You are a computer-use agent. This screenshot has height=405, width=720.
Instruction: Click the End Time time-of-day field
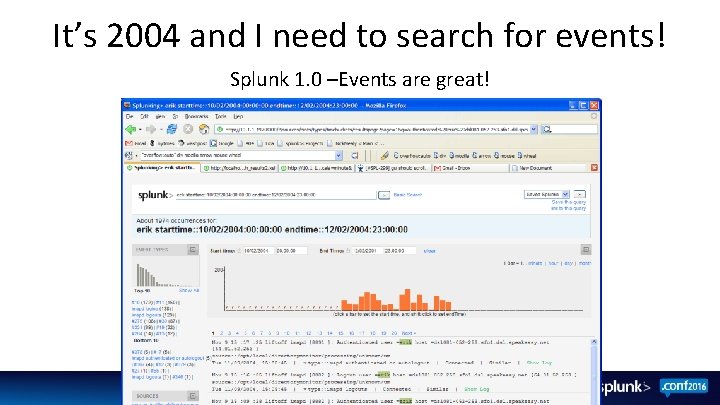coord(399,251)
